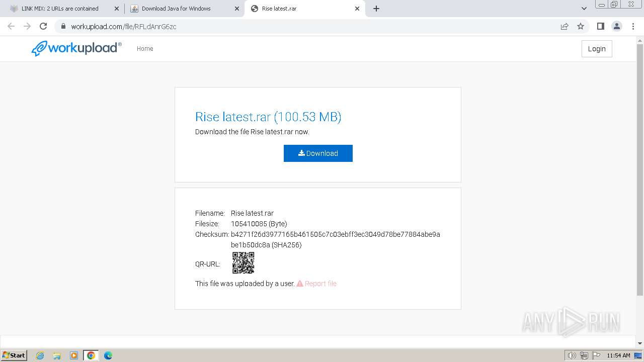The height and width of the screenshot is (362, 644).
Task: Open Chrome three-dot menu
Action: tap(633, 27)
